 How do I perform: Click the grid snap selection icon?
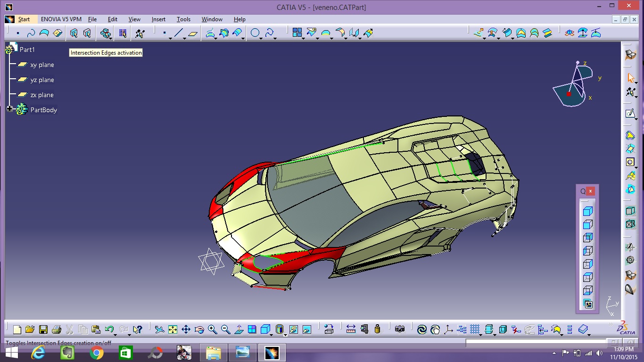[x=123, y=33]
